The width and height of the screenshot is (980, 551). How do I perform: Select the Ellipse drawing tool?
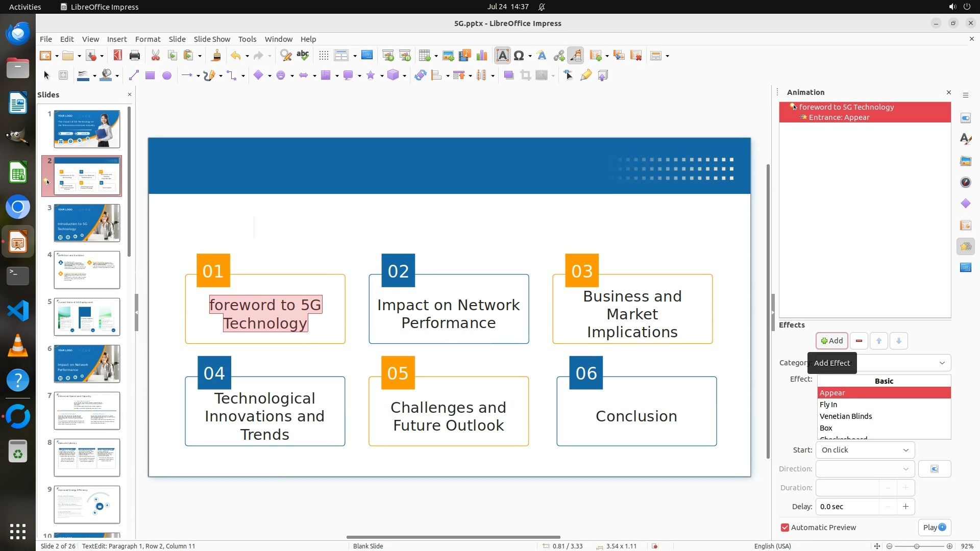coord(166,76)
